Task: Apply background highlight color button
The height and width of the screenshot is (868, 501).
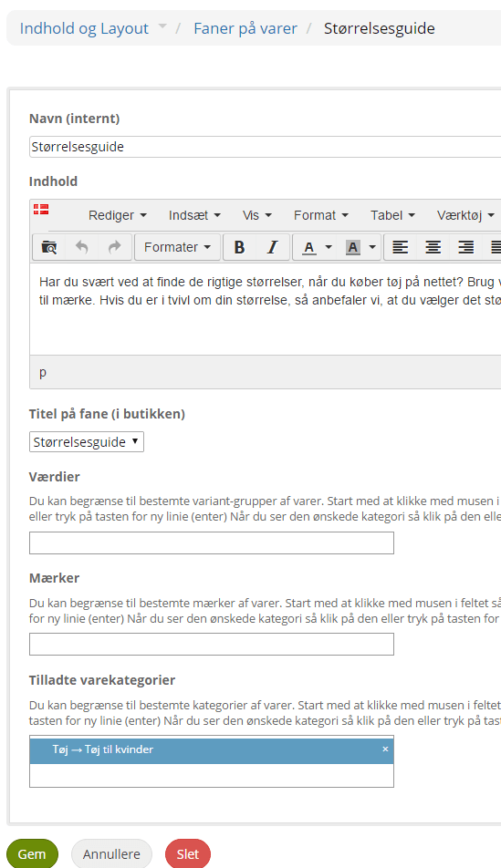Action: (353, 247)
